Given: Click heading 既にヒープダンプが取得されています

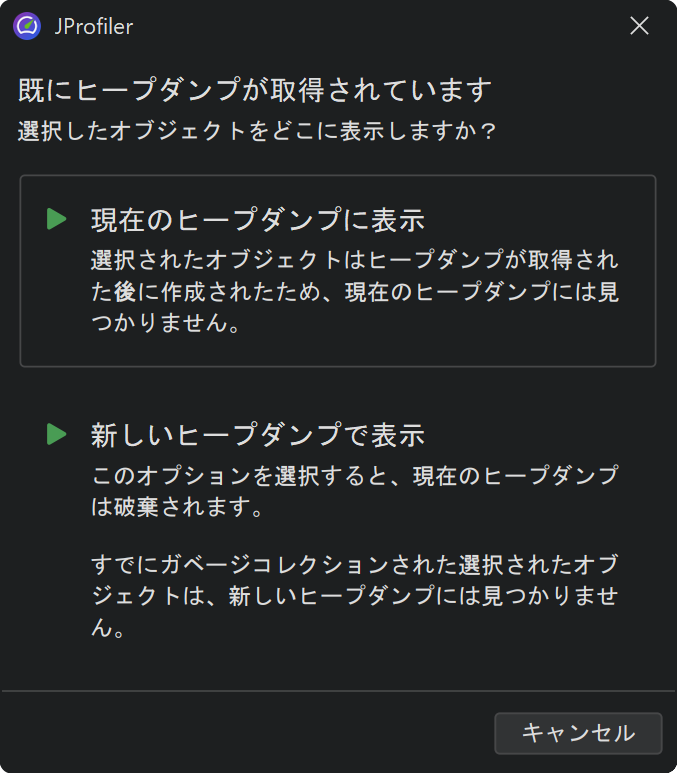Looking at the screenshot, I should (x=255, y=91).
